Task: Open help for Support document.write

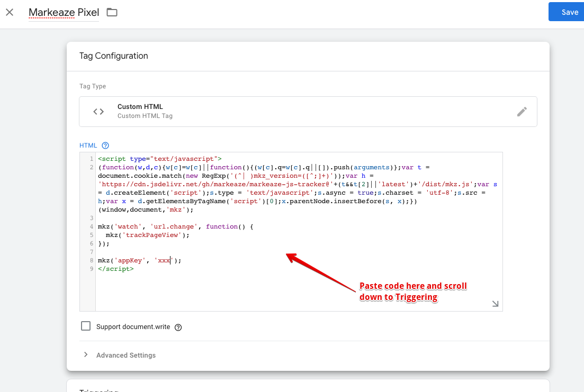Action: pyautogui.click(x=178, y=327)
